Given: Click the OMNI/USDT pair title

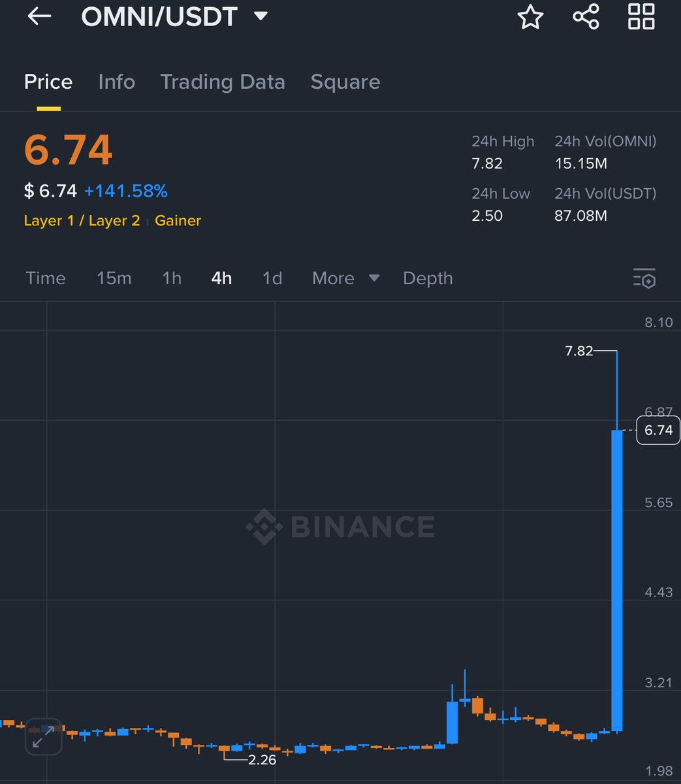Looking at the screenshot, I should point(159,16).
